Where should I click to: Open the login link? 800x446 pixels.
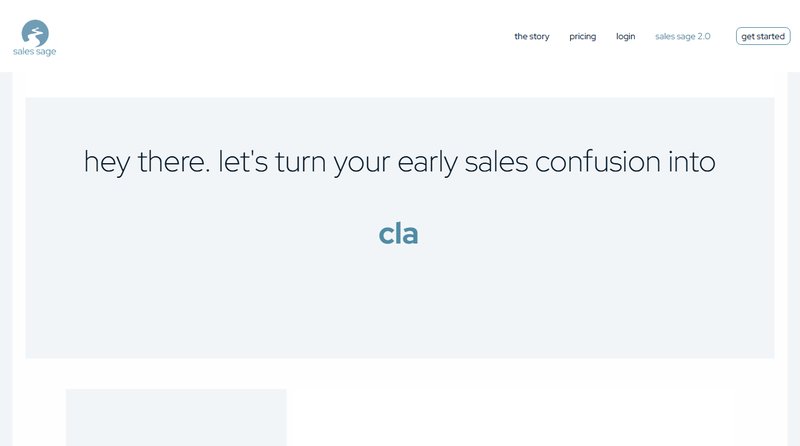pos(625,36)
